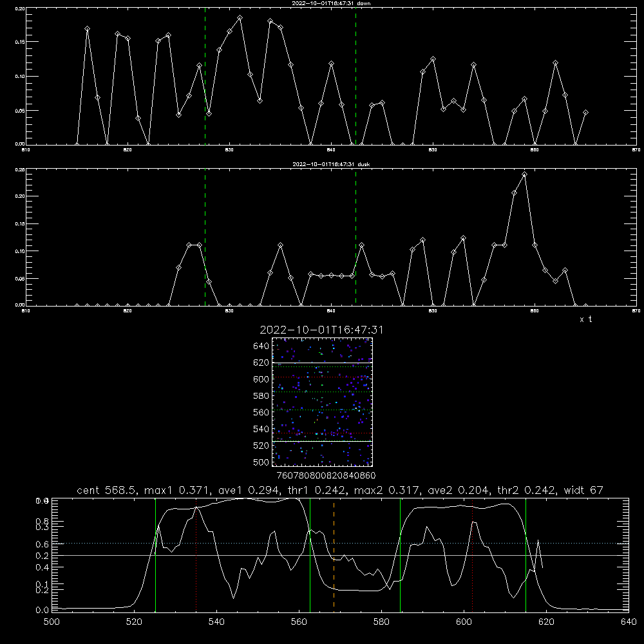Image resolution: width=644 pixels, height=644 pixels.
Task: Click the x-axis label 540 of the bottom plot
Action: coord(216,622)
